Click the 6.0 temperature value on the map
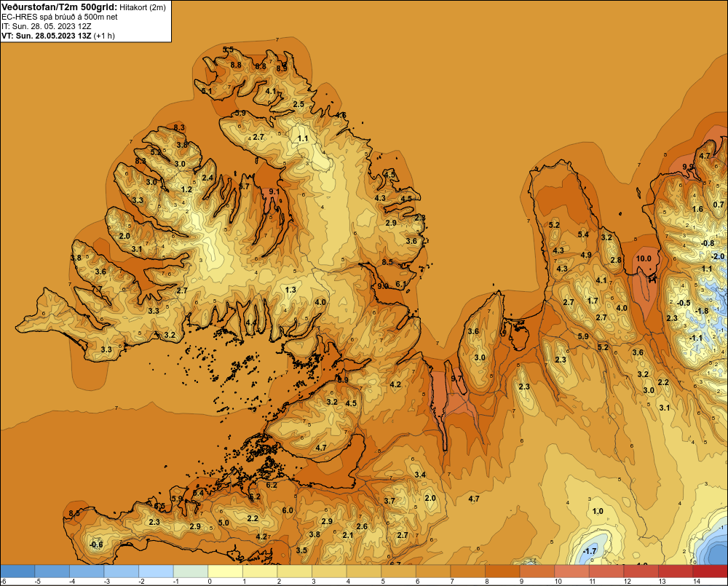Screen dimensions: 728x586 click(288, 510)
